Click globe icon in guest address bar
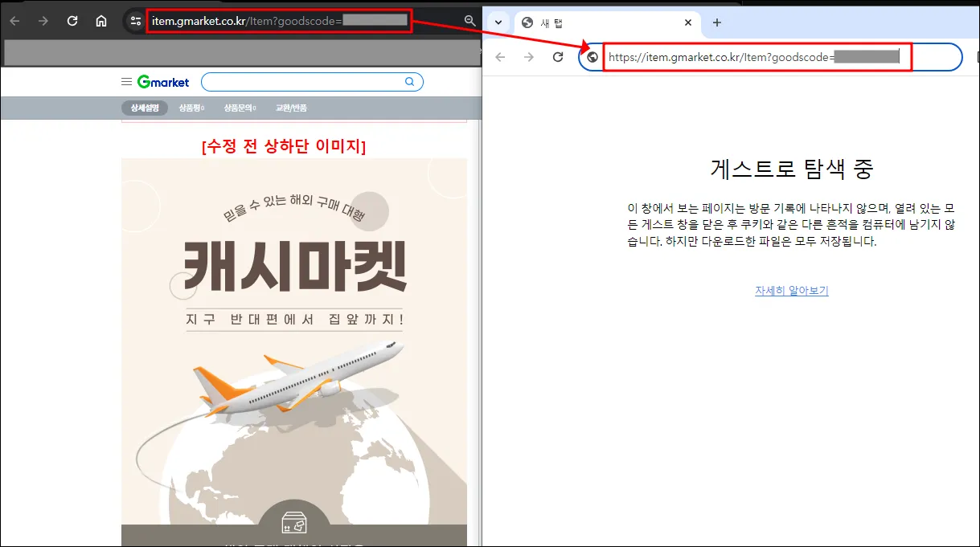 click(x=593, y=57)
